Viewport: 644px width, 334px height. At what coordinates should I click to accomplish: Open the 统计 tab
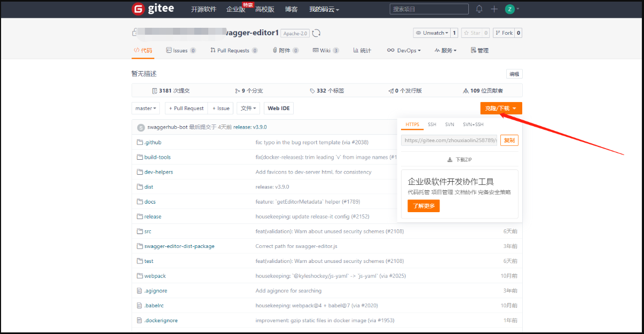click(x=362, y=50)
